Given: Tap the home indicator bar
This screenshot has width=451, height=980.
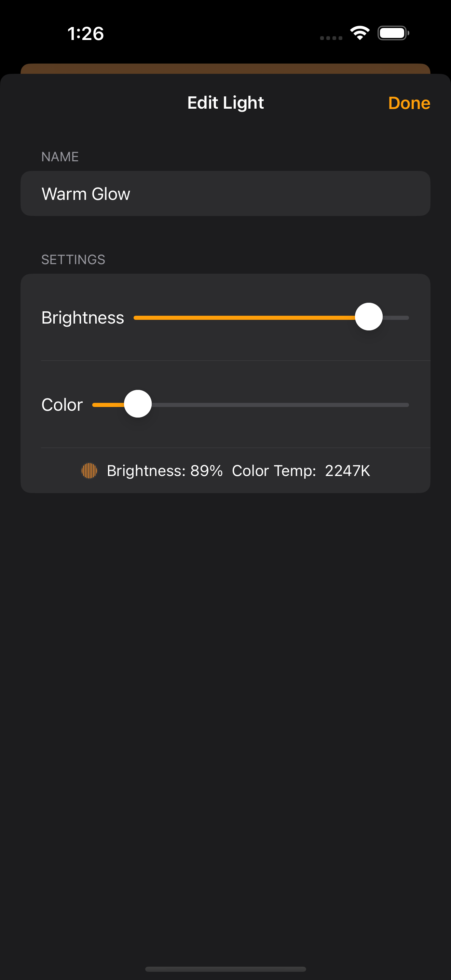Looking at the screenshot, I should [225, 969].
